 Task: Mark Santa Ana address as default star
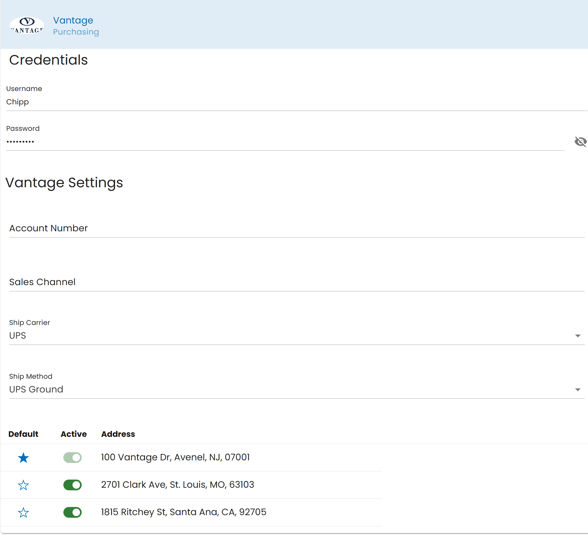[x=23, y=512]
